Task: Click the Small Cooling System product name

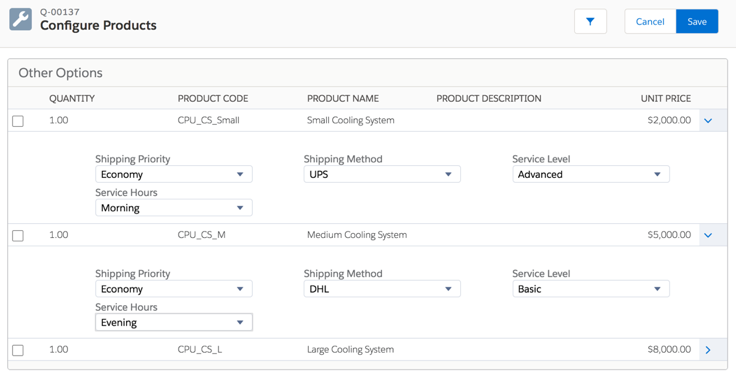Action: click(x=351, y=120)
